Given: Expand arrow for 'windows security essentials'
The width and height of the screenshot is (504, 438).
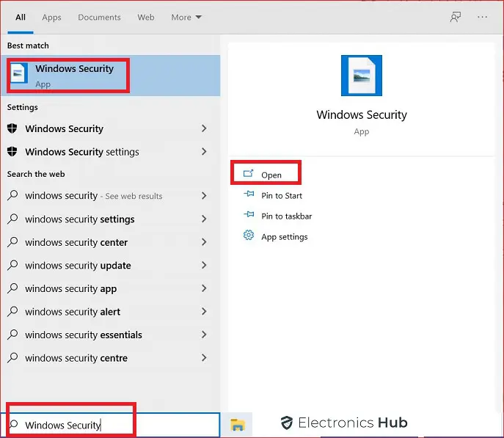Looking at the screenshot, I should pos(204,335).
